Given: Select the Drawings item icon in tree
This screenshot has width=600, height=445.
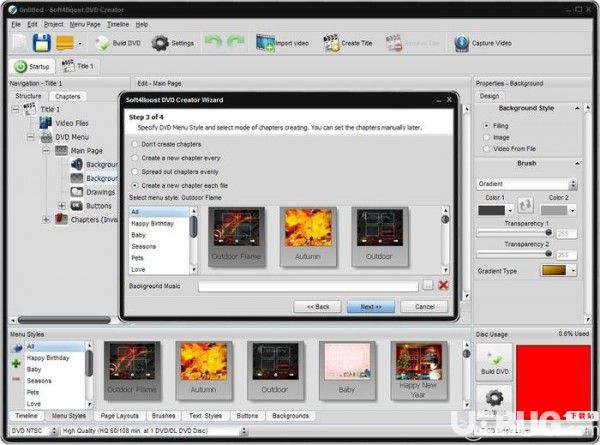Looking at the screenshot, I should (77, 192).
